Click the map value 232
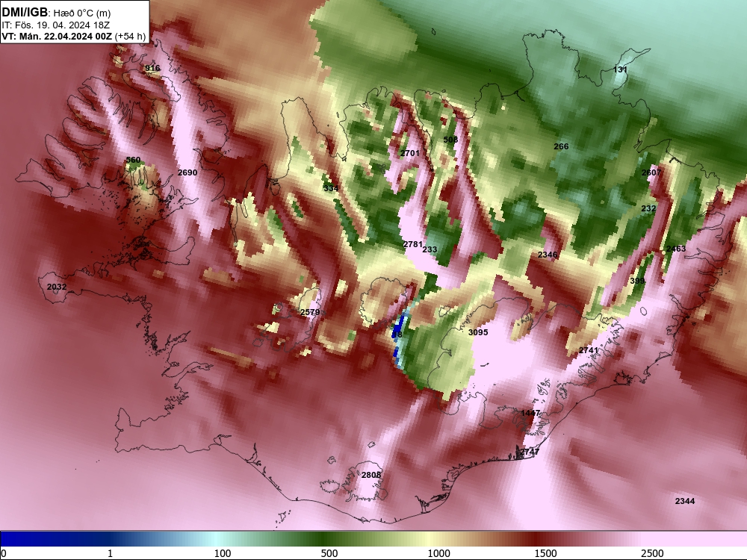 coord(648,208)
